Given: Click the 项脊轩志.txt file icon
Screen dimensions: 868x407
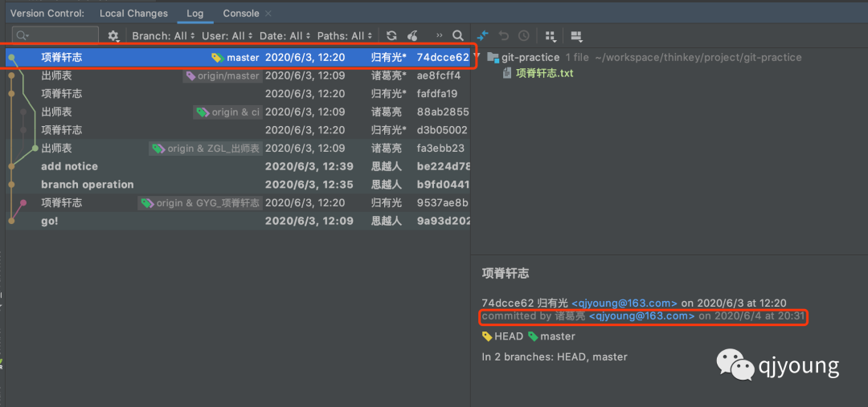Looking at the screenshot, I should tap(506, 73).
